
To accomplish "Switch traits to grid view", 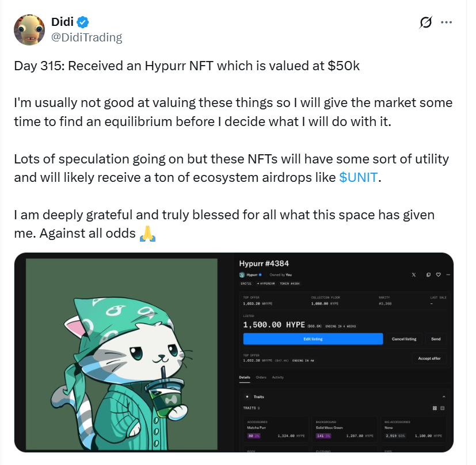I will pyautogui.click(x=435, y=408).
